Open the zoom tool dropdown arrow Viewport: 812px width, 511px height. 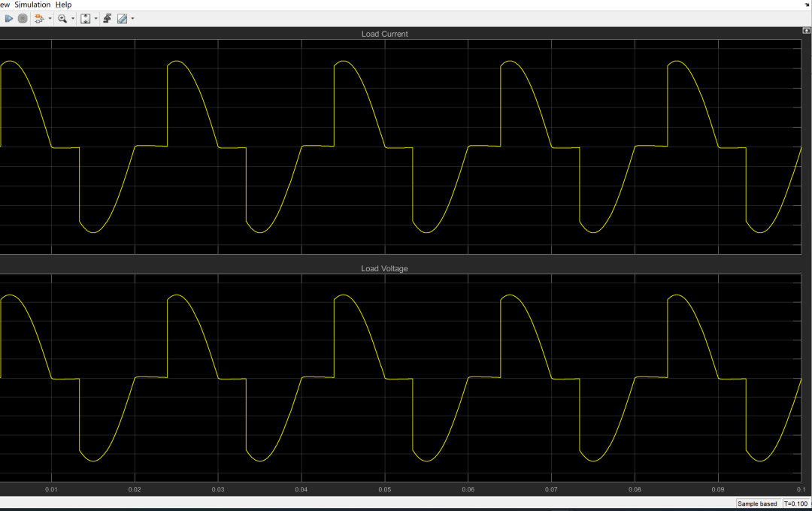point(73,18)
